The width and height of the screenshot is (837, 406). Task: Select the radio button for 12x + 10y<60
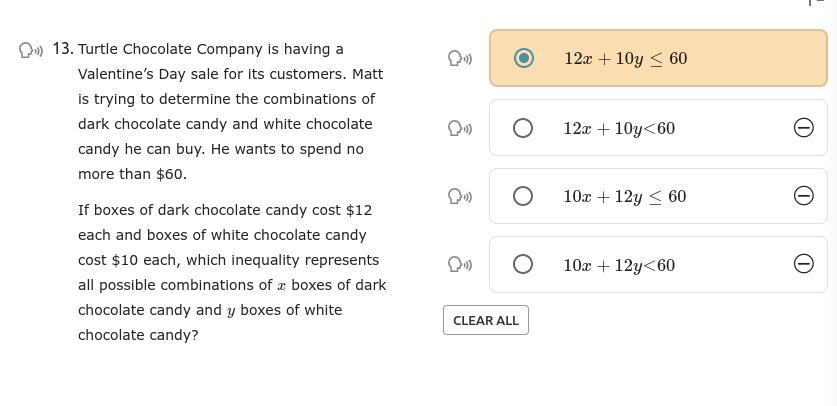(522, 128)
